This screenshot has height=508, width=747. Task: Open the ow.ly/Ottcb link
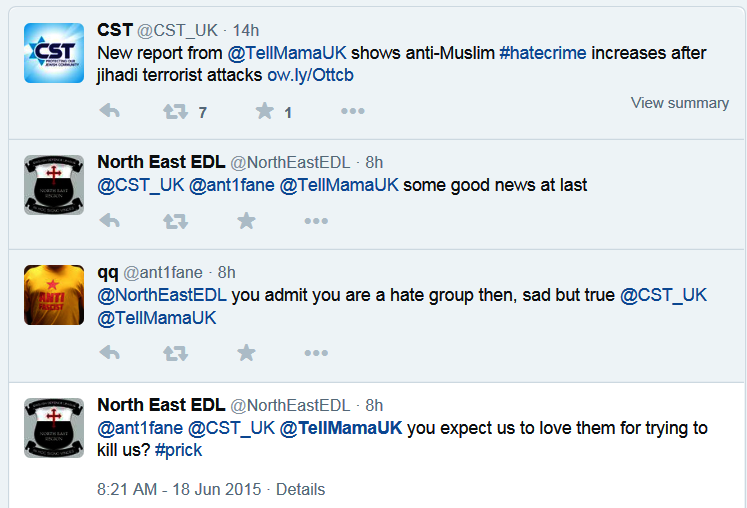pos(310,75)
